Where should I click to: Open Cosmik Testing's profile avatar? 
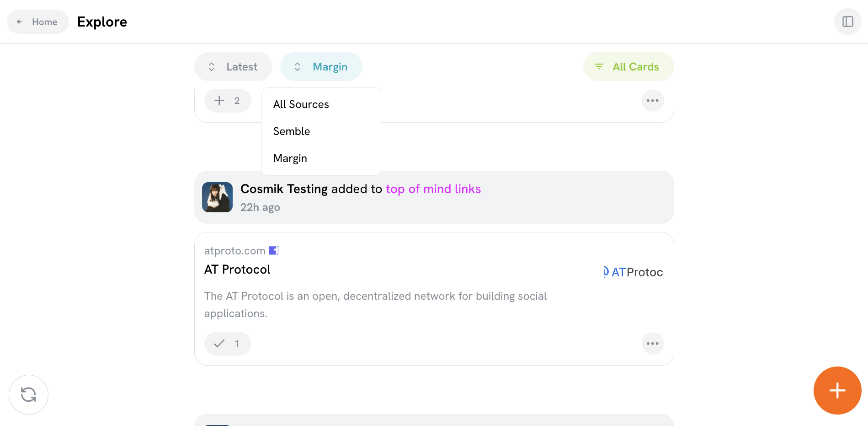pyautogui.click(x=217, y=197)
